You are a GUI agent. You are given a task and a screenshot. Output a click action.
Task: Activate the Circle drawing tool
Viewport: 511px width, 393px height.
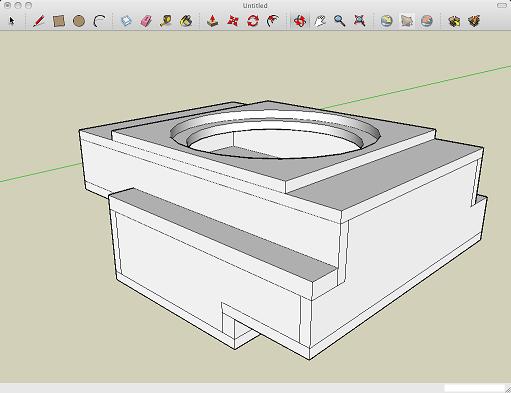(x=79, y=21)
